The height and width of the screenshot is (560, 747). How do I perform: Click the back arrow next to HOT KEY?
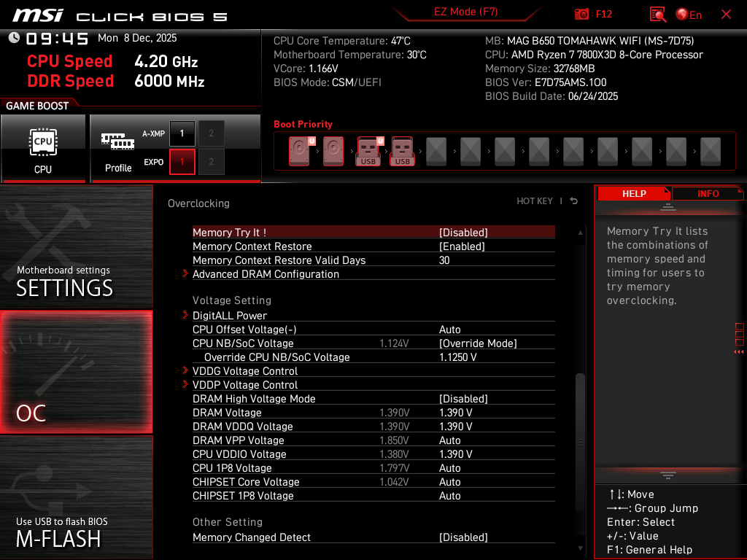573,201
